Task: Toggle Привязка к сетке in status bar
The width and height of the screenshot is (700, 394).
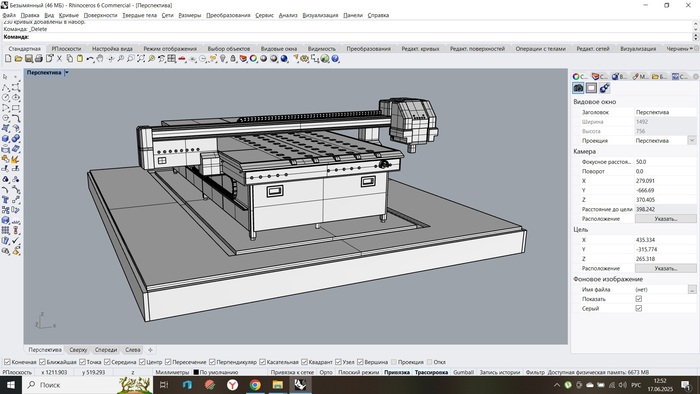Action: click(x=292, y=372)
